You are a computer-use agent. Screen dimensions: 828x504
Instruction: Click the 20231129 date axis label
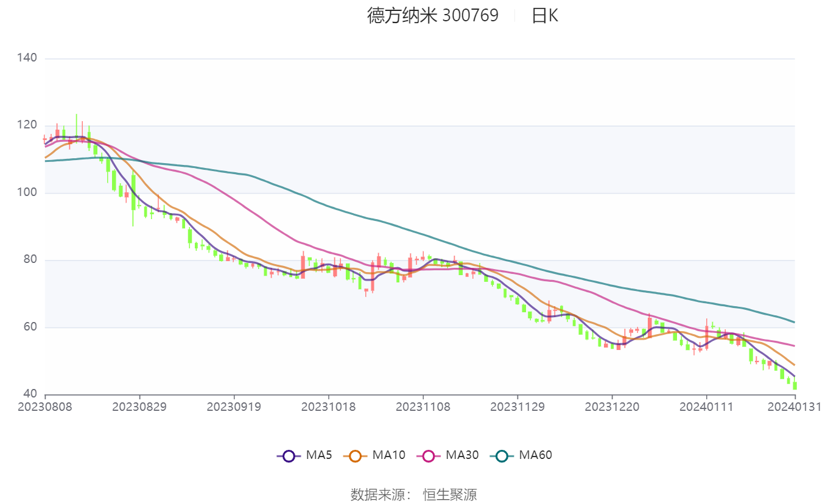pos(517,407)
